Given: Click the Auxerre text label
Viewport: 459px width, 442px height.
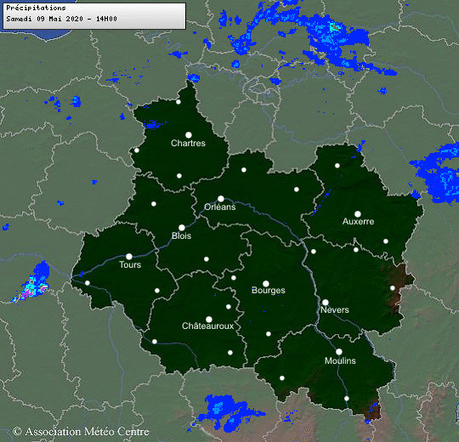Looking at the screenshot, I should [x=358, y=221].
